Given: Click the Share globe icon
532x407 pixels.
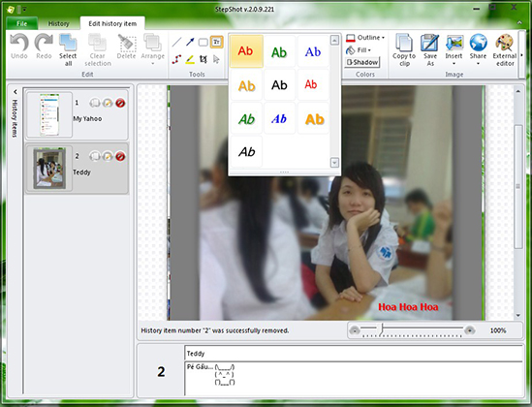Looking at the screenshot, I should [478, 42].
